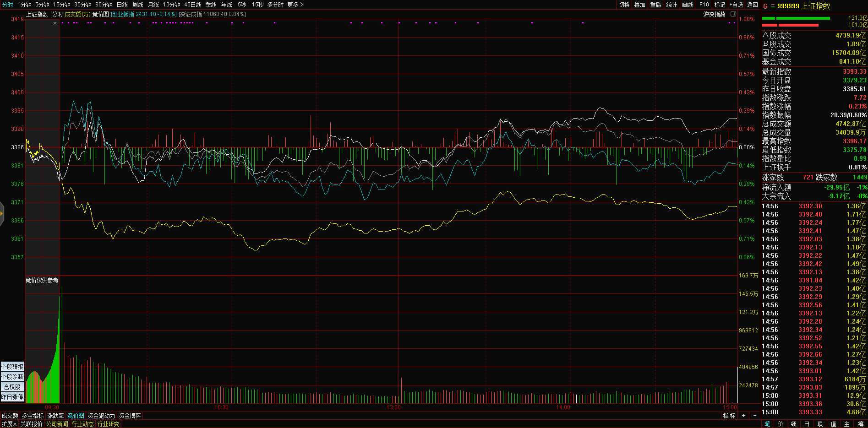Select the 资金驱动力 indicator tab

click(101, 416)
